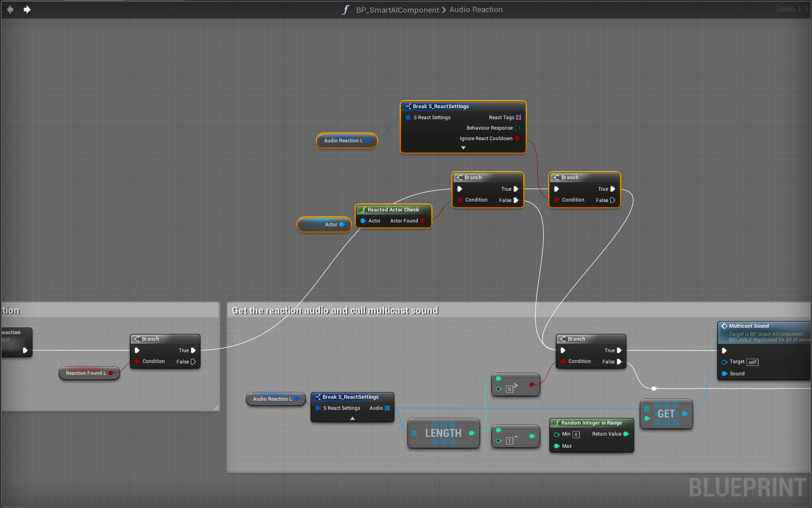The image size is (812, 508).
Task: Click the Actor Found output pin
Action: click(423, 221)
